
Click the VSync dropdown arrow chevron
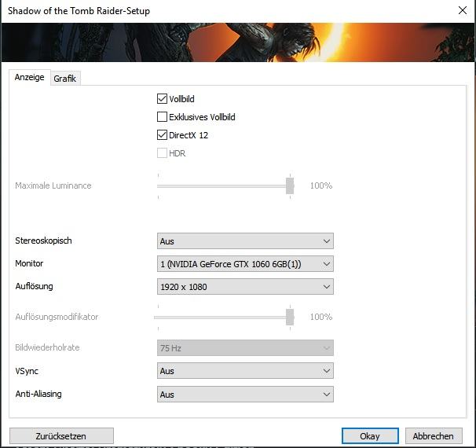[327, 370]
